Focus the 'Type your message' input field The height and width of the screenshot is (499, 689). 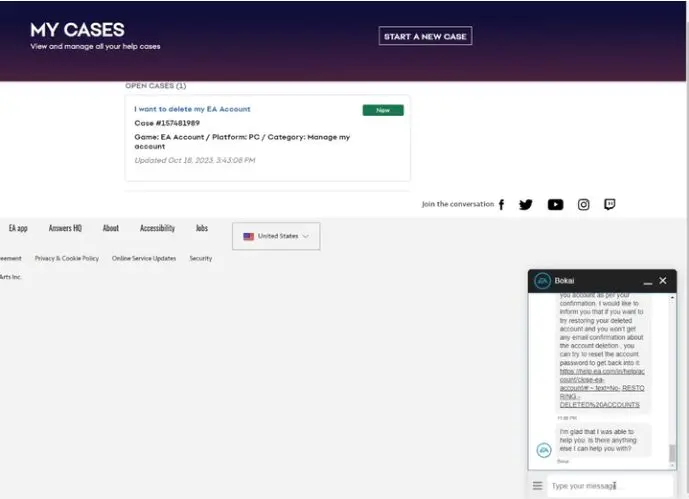(x=609, y=486)
